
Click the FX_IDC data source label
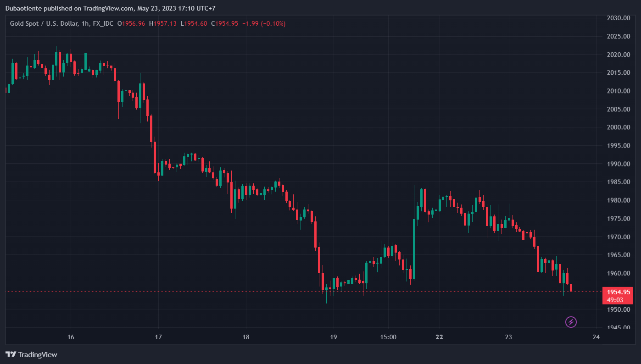point(103,23)
